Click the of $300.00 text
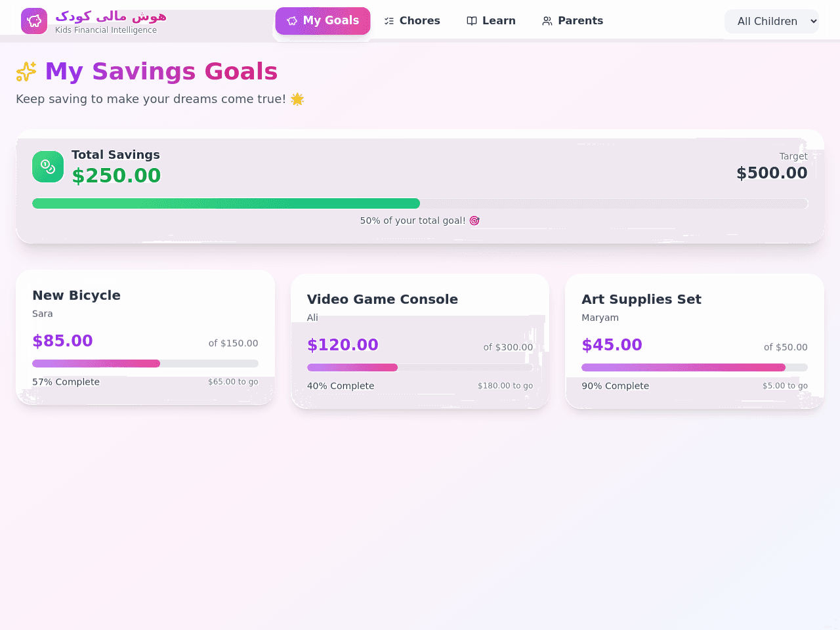Image resolution: width=840 pixels, height=630 pixels. coord(508,347)
